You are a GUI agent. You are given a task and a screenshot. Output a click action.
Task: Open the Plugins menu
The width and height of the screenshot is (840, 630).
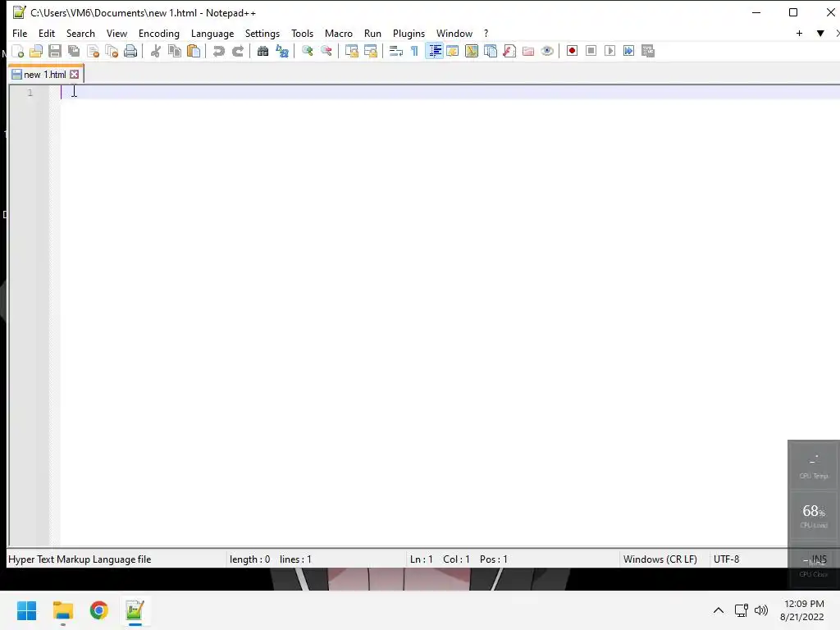point(409,33)
